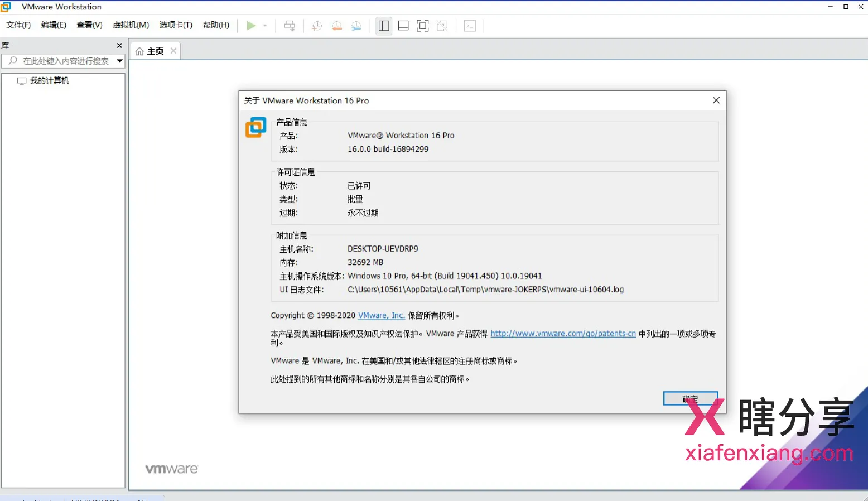Select 我的计算机 in the library sidebar

point(50,80)
